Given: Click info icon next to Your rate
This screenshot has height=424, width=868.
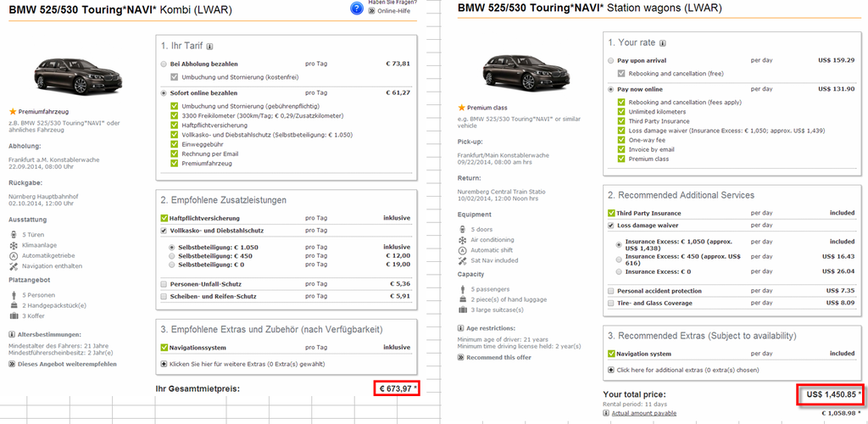Looking at the screenshot, I should click(663, 42).
